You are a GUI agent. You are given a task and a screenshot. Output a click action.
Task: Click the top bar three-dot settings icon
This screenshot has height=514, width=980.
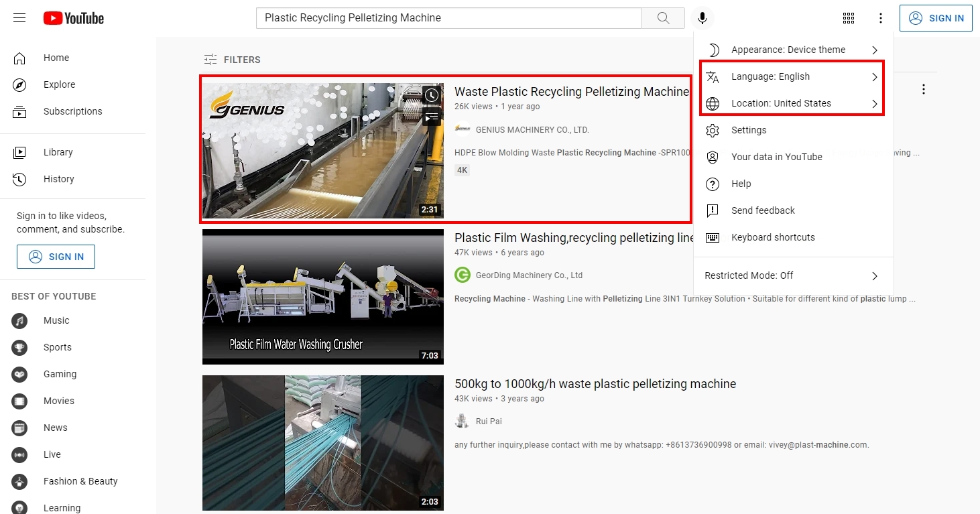pos(881,18)
